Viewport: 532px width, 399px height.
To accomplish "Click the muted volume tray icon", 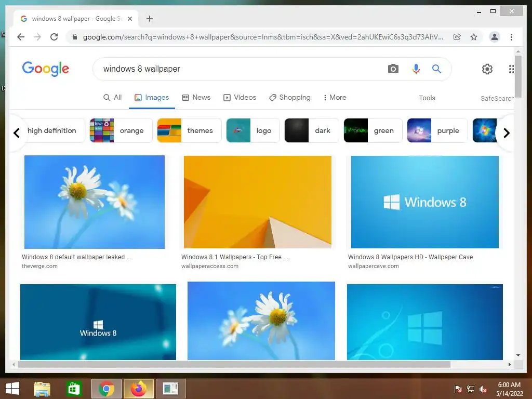I will pyautogui.click(x=483, y=389).
